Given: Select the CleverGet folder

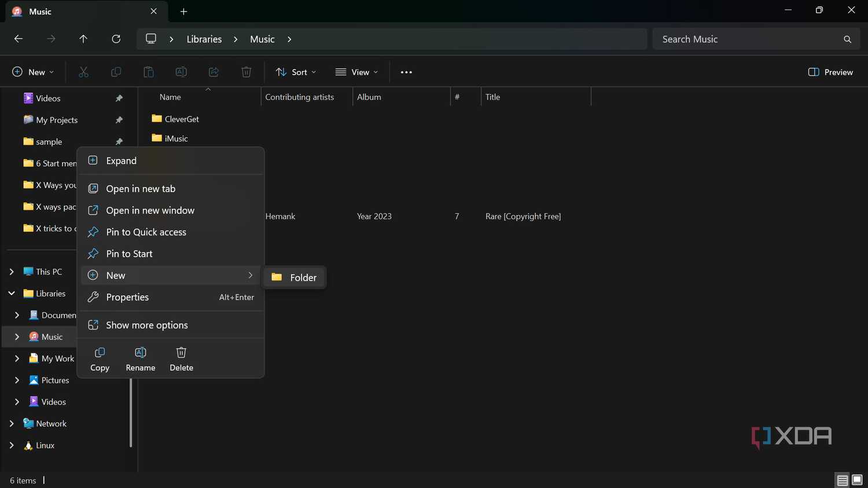Looking at the screenshot, I should coord(175,119).
